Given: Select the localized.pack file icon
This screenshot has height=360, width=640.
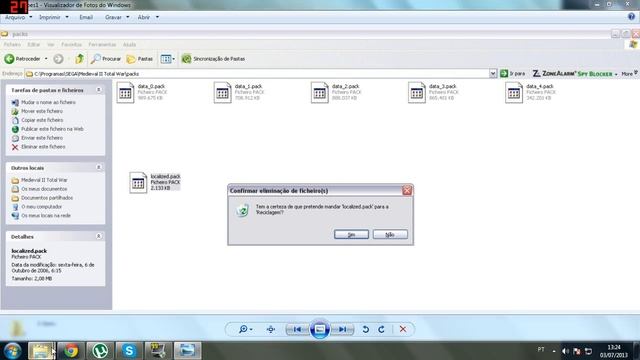Looking at the screenshot, I should coord(138,182).
